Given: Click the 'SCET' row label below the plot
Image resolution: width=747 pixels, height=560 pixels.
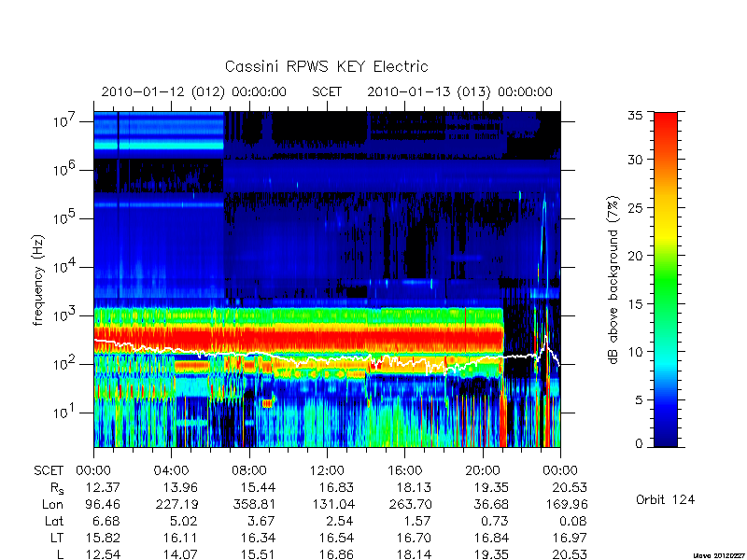Looking at the screenshot, I should coord(49,471).
